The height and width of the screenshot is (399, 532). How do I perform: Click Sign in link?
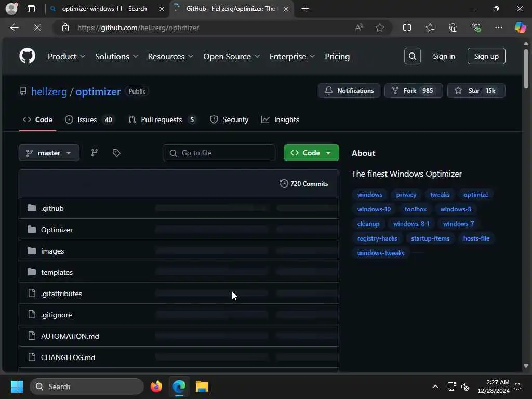point(444,56)
